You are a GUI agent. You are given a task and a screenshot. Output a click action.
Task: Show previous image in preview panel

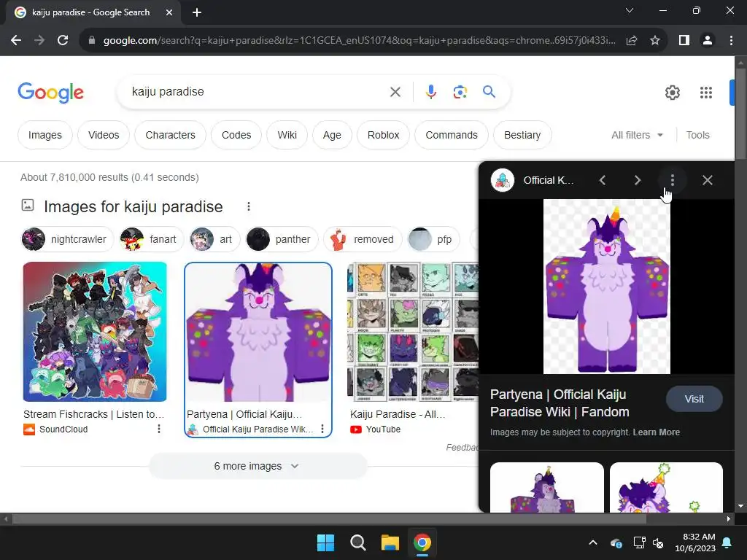point(602,180)
